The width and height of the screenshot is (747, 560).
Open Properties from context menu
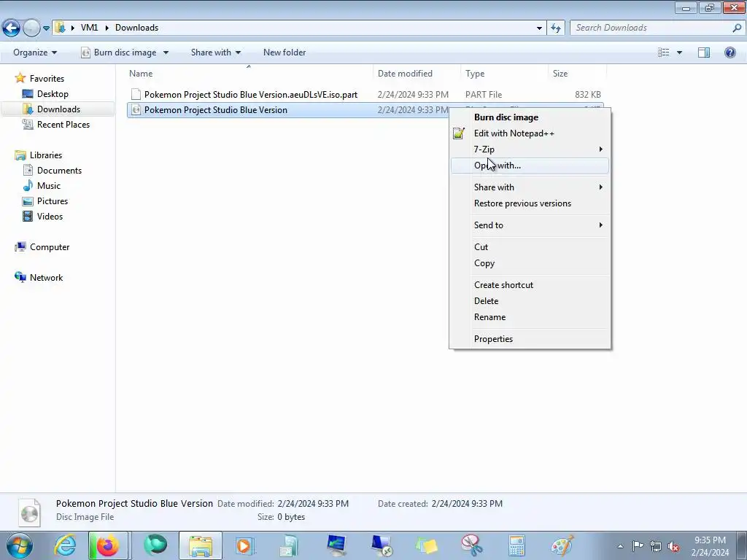(530, 339)
